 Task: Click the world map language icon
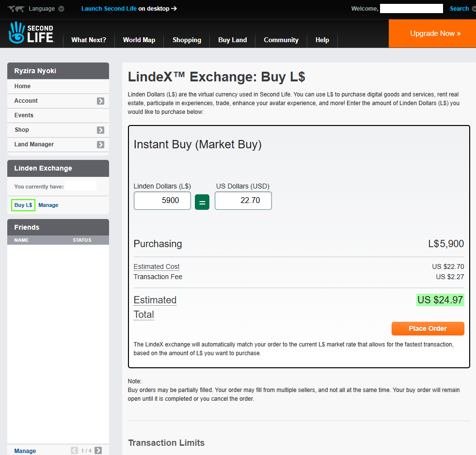(x=16, y=9)
